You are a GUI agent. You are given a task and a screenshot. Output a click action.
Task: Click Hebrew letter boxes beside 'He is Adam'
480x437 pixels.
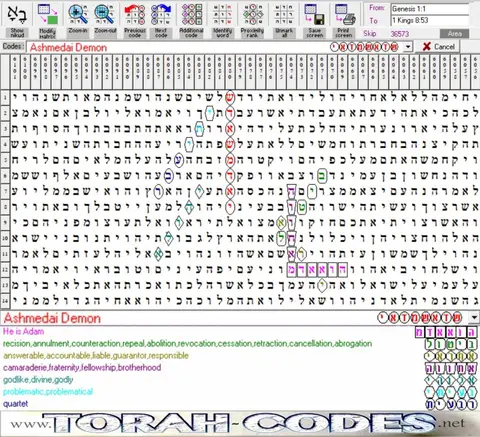point(447,332)
